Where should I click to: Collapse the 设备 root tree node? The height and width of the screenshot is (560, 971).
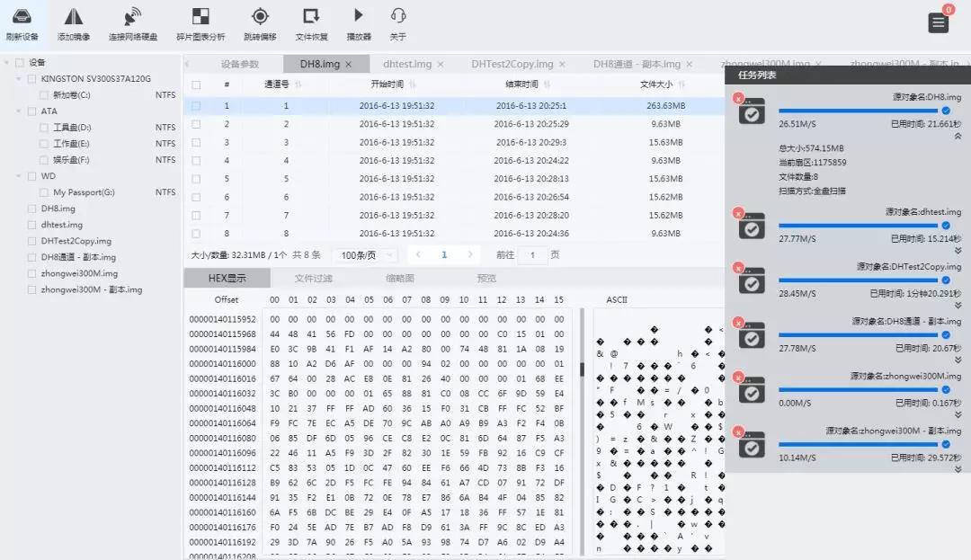coord(7,63)
